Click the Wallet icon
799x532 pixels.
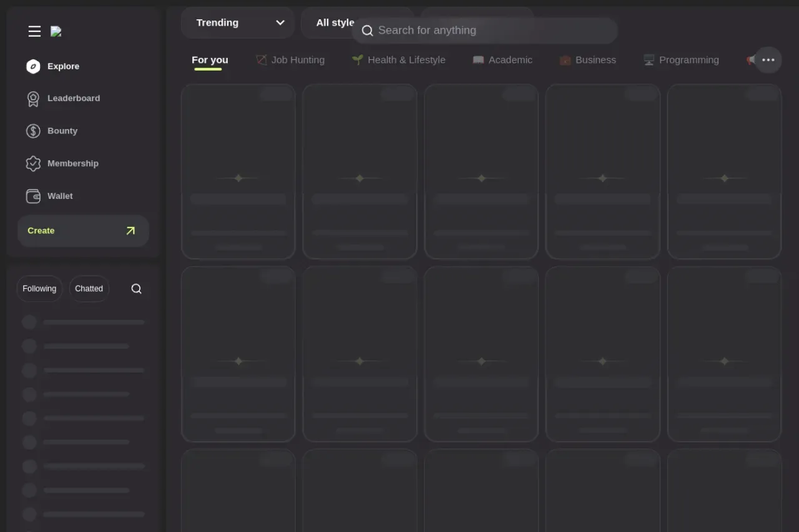click(x=33, y=196)
